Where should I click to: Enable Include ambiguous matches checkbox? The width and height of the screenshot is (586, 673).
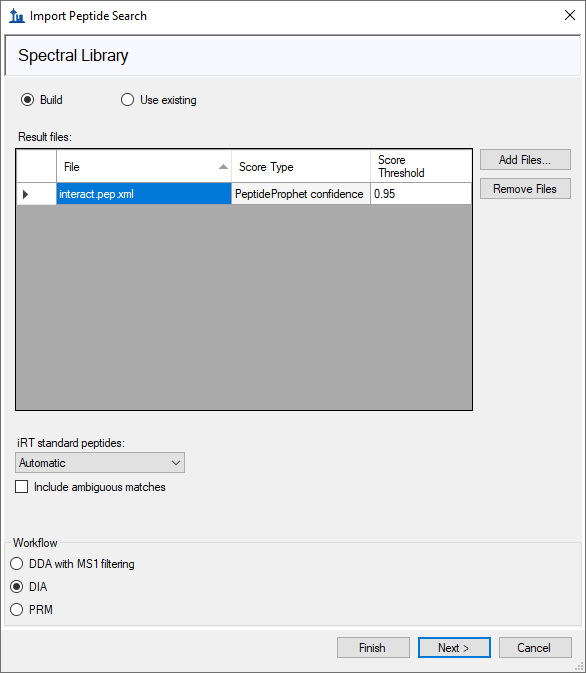pos(21,487)
